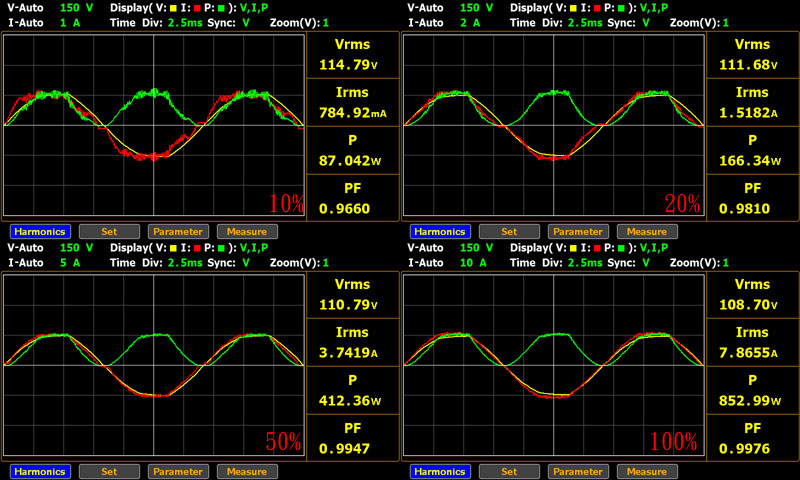
Task: Click red I color square in 20% panel header
Action: click(597, 8)
